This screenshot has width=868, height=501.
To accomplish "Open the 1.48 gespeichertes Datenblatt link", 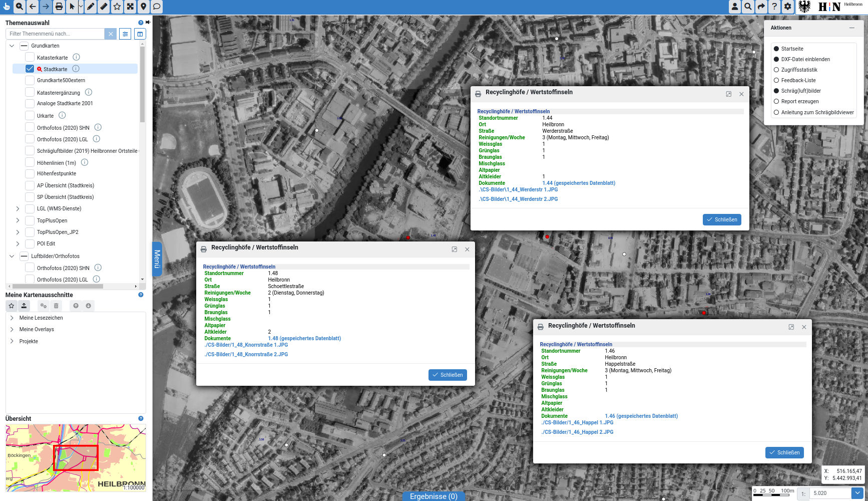I will click(x=304, y=338).
